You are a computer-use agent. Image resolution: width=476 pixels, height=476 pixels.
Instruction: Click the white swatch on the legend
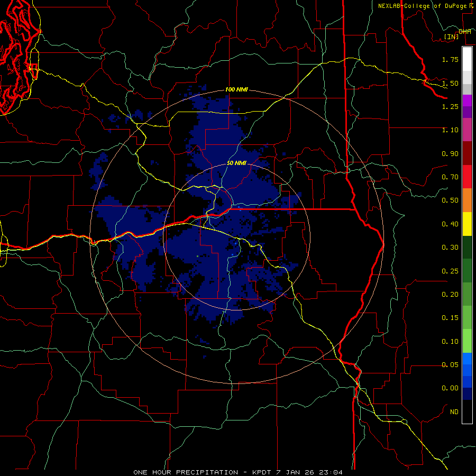(x=467, y=59)
